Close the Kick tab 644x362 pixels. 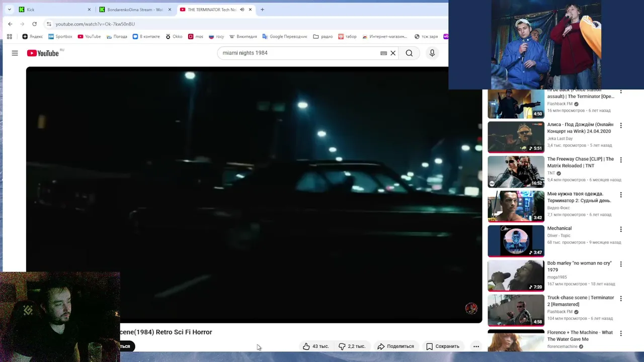[x=90, y=10]
